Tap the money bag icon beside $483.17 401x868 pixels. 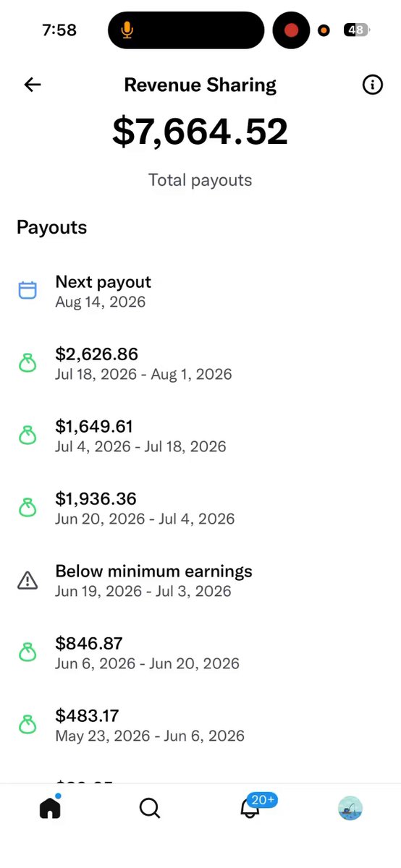point(28,725)
